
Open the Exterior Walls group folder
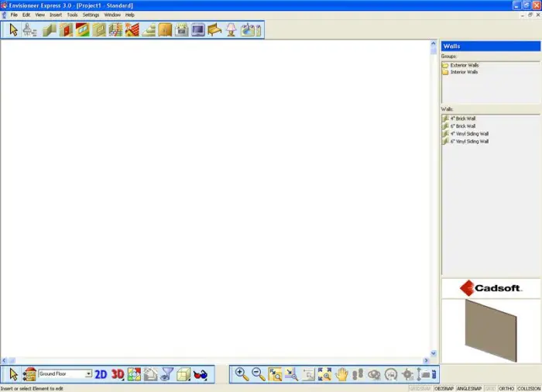(465, 66)
